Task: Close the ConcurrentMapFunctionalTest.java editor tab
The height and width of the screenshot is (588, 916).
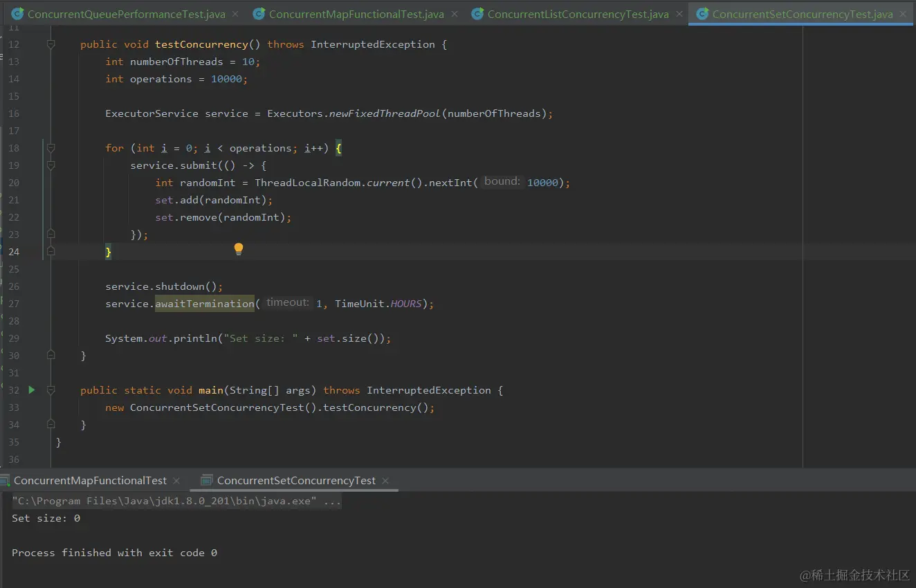Action: [x=455, y=14]
